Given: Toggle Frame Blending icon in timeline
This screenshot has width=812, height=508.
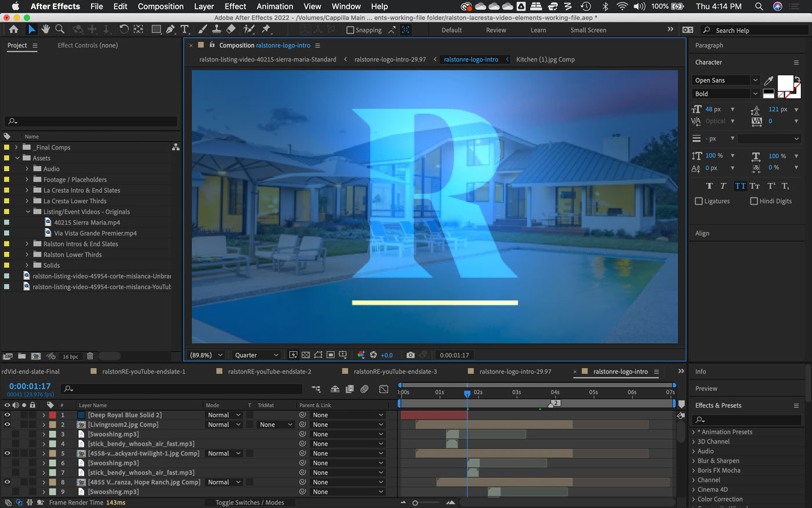Looking at the screenshot, I should [350, 389].
